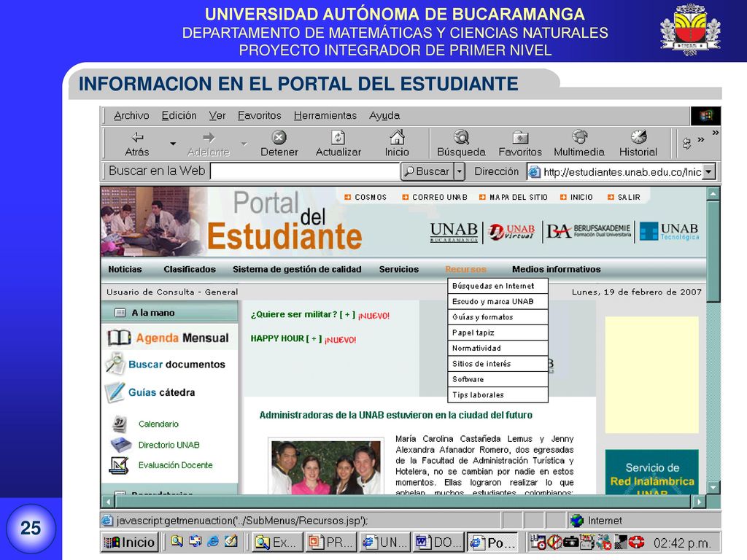747x560 pixels.
Task: Click the UNAB Virtual logo
Action: pyautogui.click(x=512, y=233)
